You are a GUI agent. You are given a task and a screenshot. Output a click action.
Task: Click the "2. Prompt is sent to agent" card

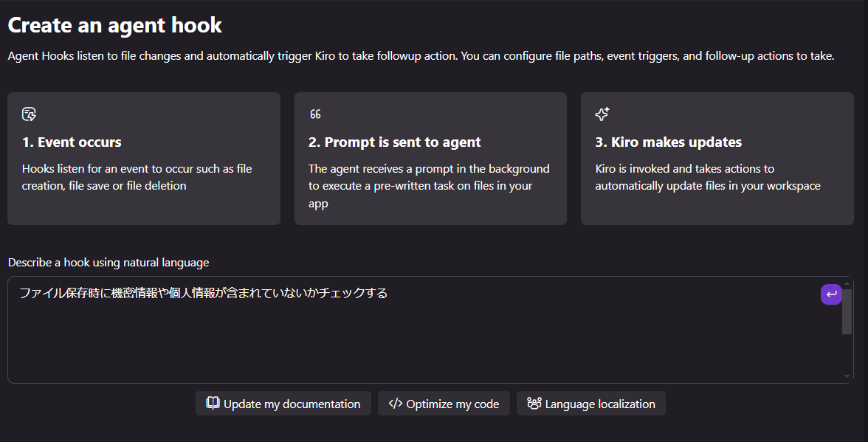point(430,158)
